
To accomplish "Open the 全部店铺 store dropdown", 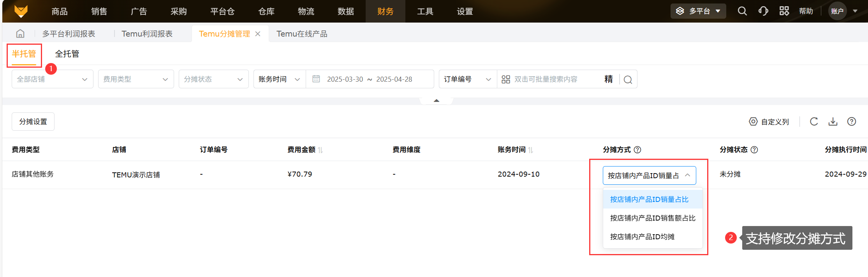I will click(x=53, y=79).
